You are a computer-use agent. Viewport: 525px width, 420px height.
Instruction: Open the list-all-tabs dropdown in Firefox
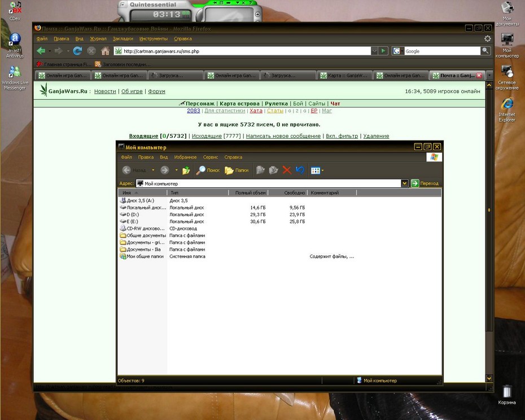click(x=489, y=75)
